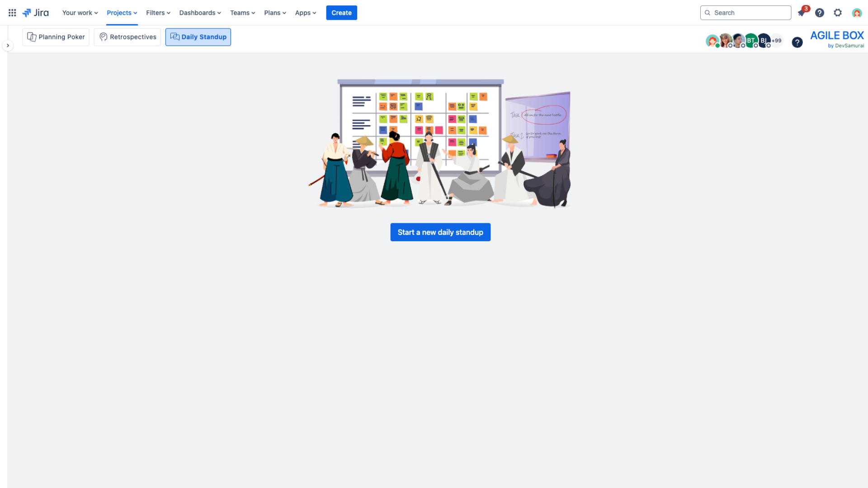868x488 pixels.
Task: Click the Planning Poker icon in tab
Action: [32, 36]
